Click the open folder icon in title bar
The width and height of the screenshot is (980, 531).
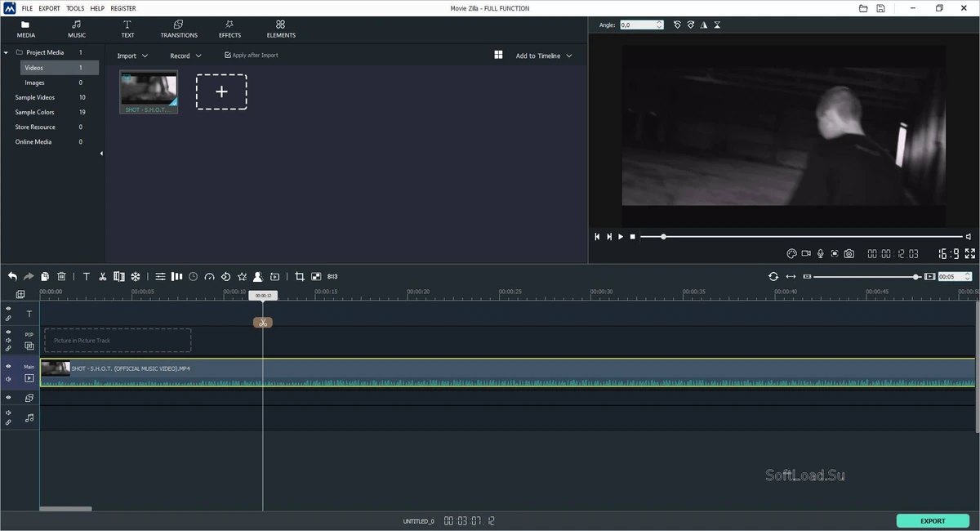[863, 8]
